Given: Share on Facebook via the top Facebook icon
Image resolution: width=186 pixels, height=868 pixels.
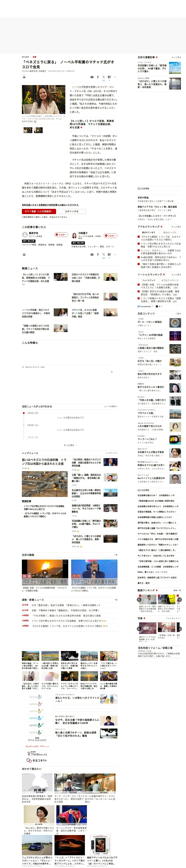Looking at the screenshot, I should click(98, 77).
